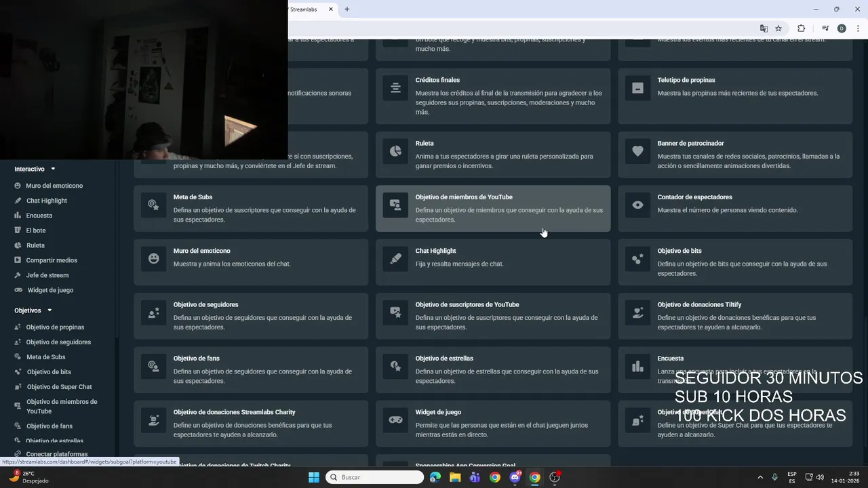The image size is (868, 488).
Task: Open the Objetivo de estrellas card
Action: (493, 369)
